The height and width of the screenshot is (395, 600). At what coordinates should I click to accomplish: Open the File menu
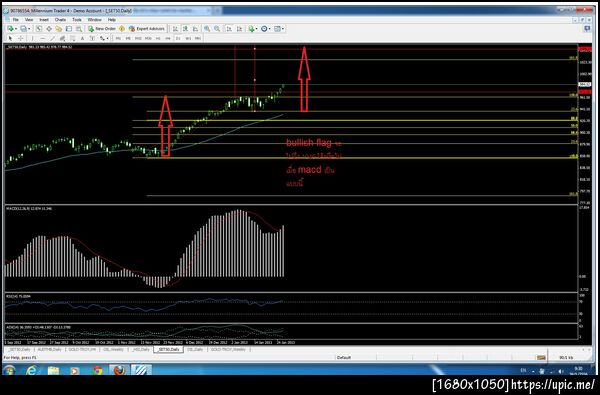pos(15,20)
